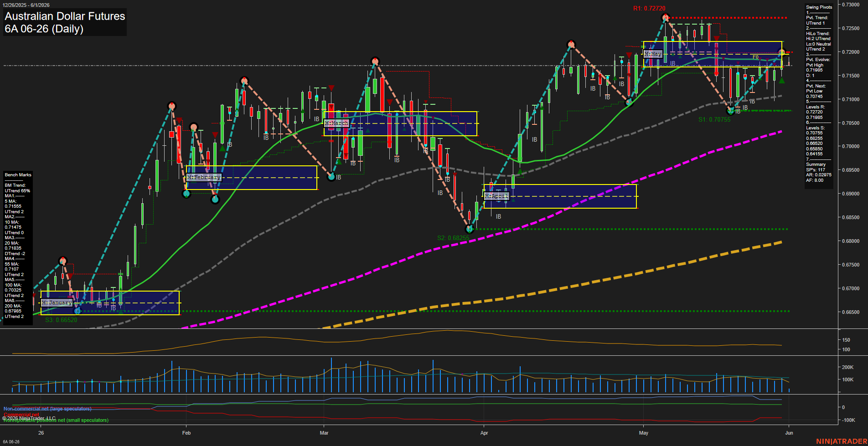Select the 0.66500 price axis label
Viewport: 868px width, 446px height.
850,312
